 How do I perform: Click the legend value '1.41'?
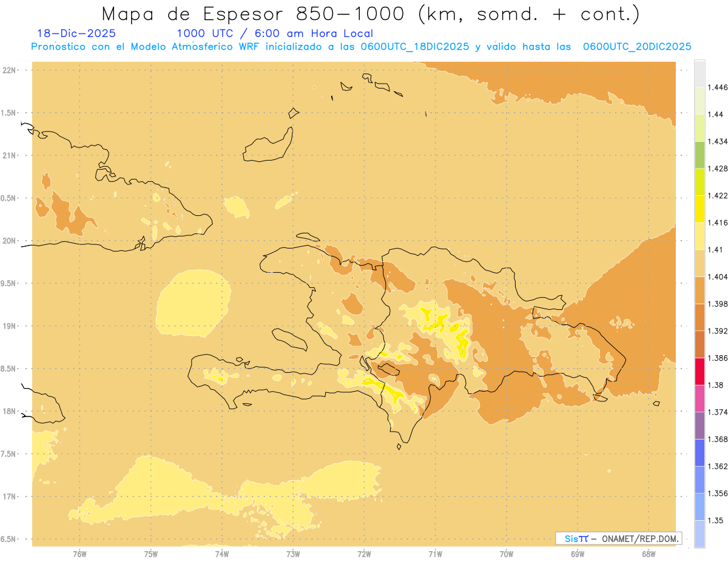[x=715, y=250]
